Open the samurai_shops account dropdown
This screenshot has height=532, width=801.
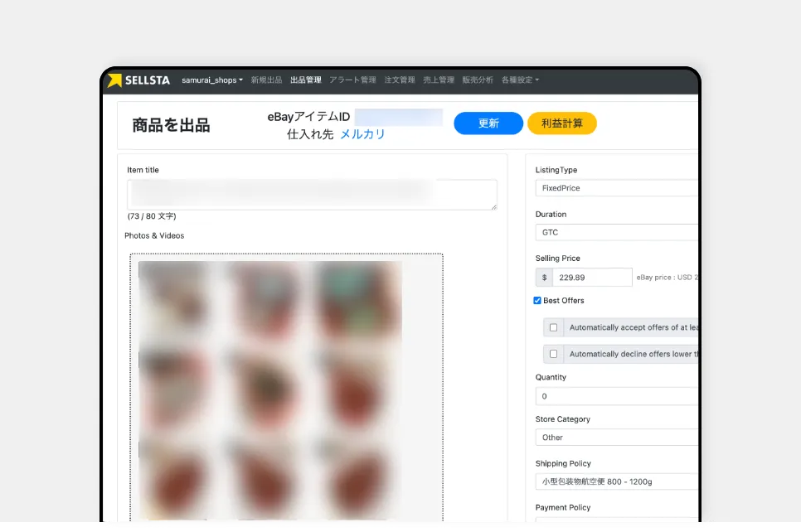click(x=212, y=80)
